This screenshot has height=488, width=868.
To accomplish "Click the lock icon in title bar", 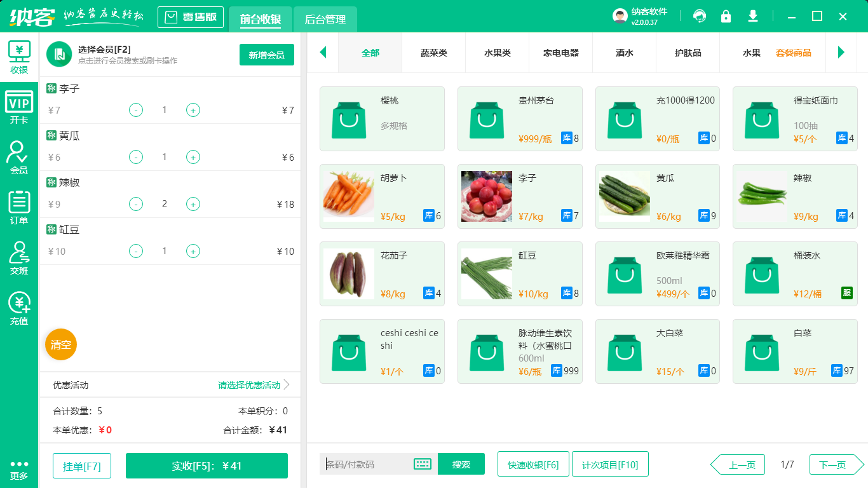I will 726,17.
